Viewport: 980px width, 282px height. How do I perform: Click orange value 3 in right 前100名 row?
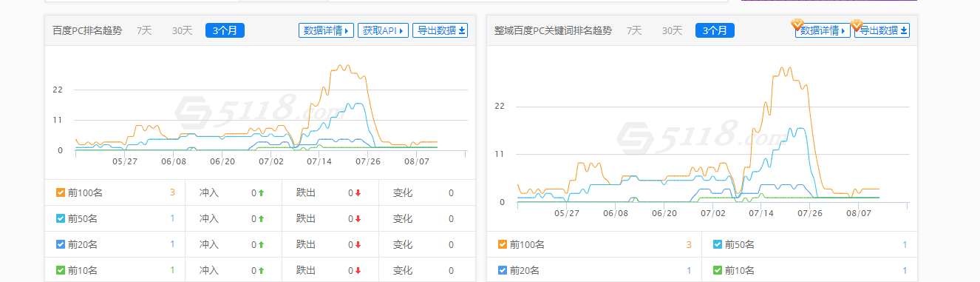pos(689,244)
